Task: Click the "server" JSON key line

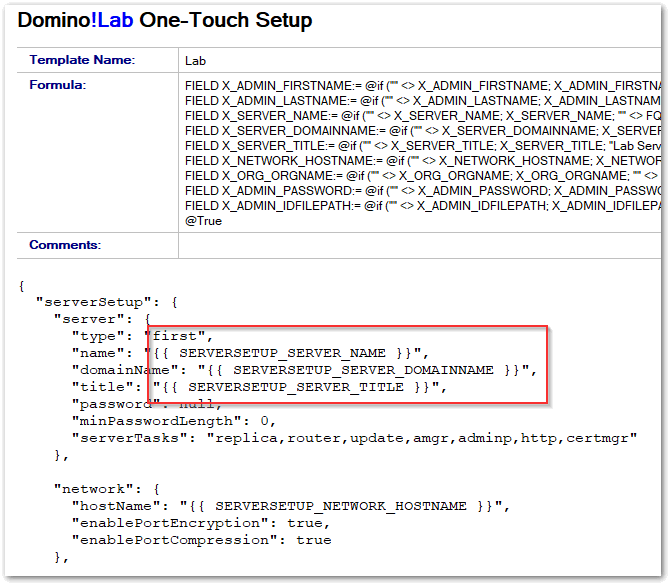Action: coord(102,319)
